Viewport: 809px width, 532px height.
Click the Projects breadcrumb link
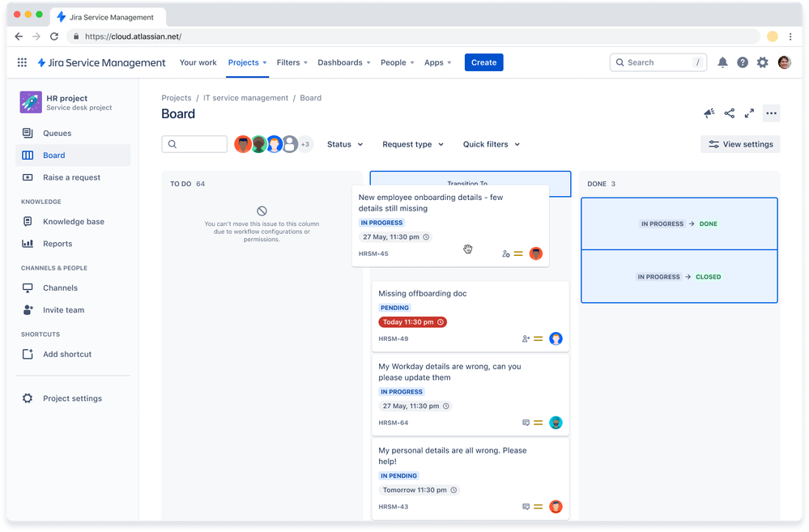176,98
